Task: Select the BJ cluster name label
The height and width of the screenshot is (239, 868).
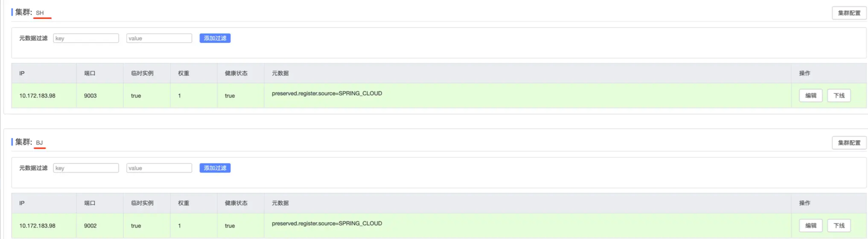Action: coord(39,143)
